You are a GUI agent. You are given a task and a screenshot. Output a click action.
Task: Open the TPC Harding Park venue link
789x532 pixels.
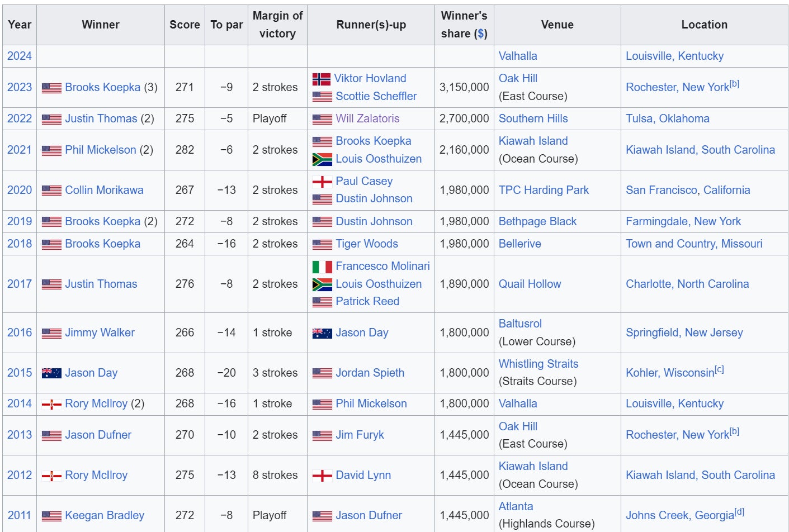pos(544,190)
